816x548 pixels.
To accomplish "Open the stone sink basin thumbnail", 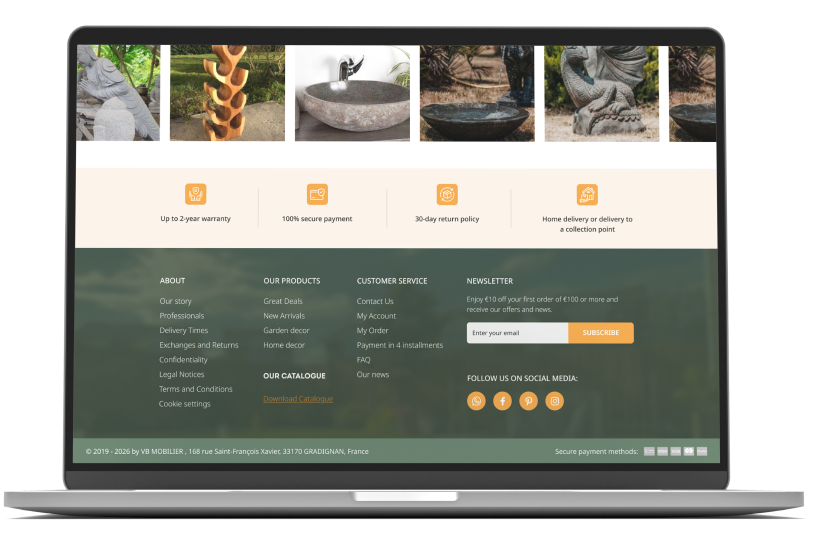I will pyautogui.click(x=352, y=93).
